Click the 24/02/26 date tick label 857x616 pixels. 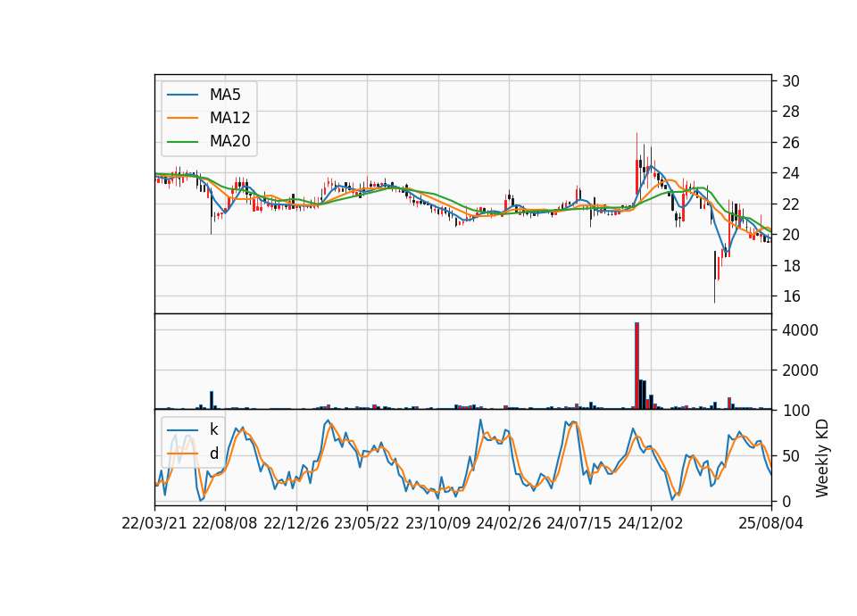[x=509, y=523]
